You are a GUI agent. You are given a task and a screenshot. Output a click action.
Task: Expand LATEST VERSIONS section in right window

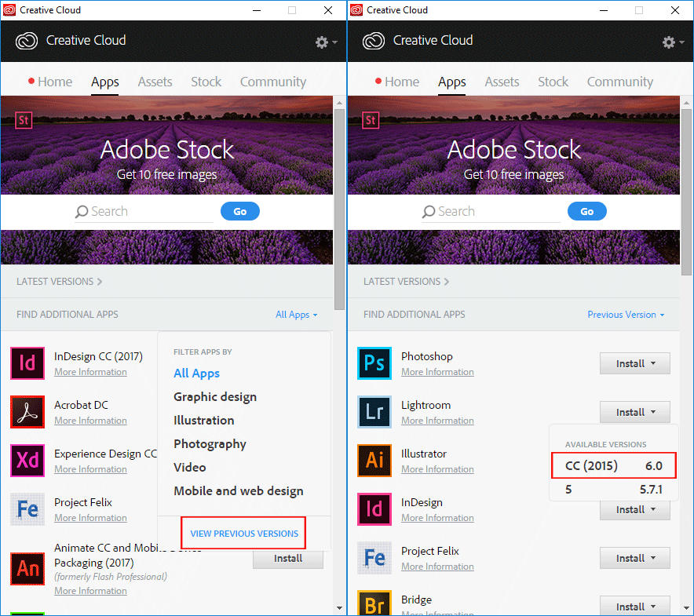click(407, 282)
